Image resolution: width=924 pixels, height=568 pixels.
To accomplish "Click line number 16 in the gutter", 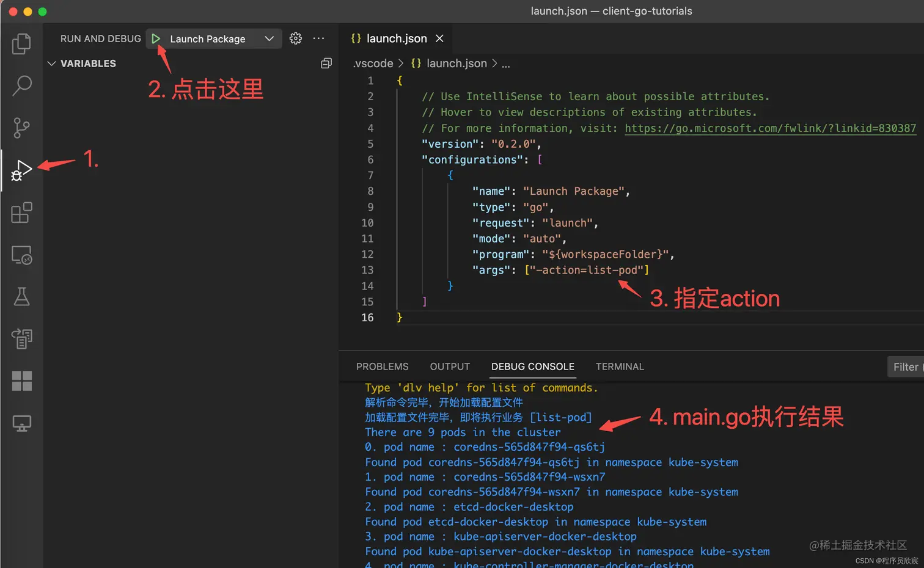I will (x=367, y=318).
